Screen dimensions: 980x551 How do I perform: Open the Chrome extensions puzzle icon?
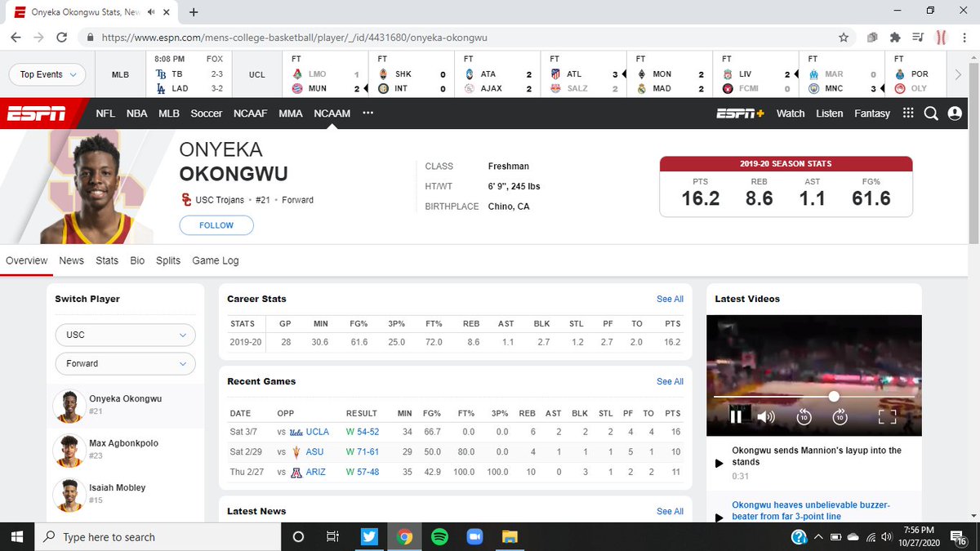(895, 38)
